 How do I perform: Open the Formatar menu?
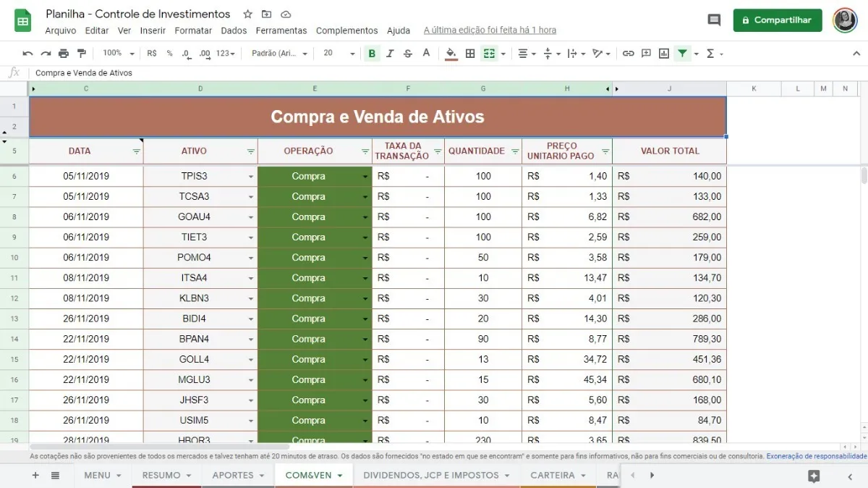193,30
